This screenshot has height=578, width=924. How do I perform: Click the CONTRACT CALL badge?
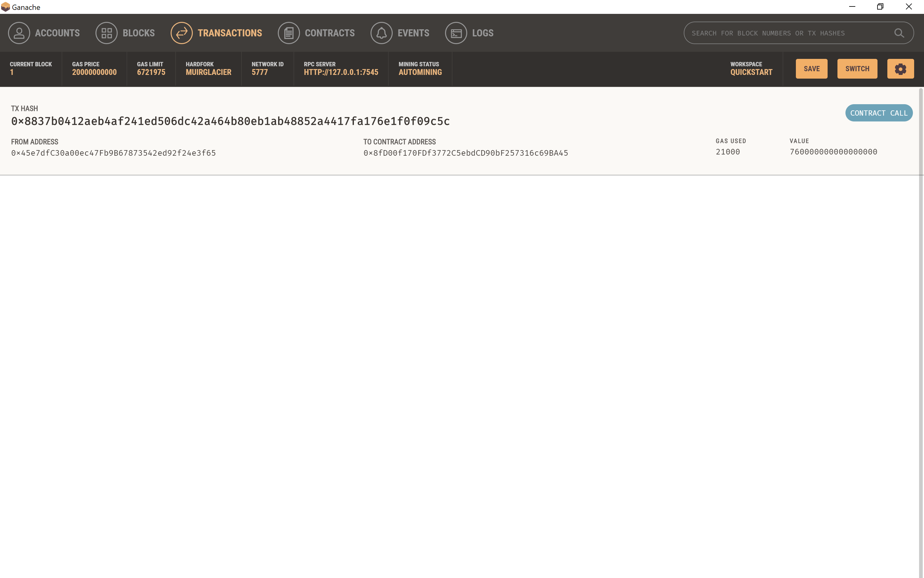click(x=879, y=113)
